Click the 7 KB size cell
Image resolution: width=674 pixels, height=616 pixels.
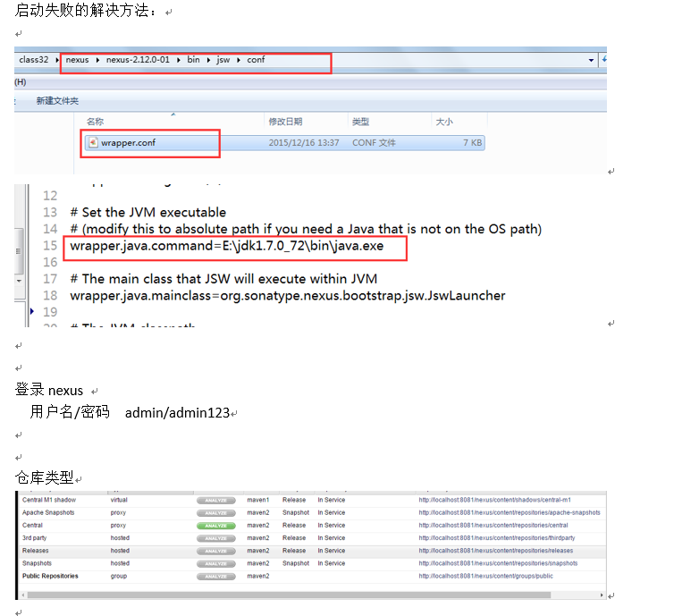[x=472, y=143]
